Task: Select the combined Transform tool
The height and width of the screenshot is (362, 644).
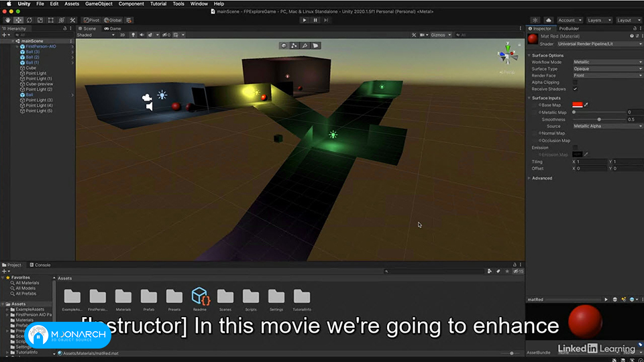Action: coord(61,20)
